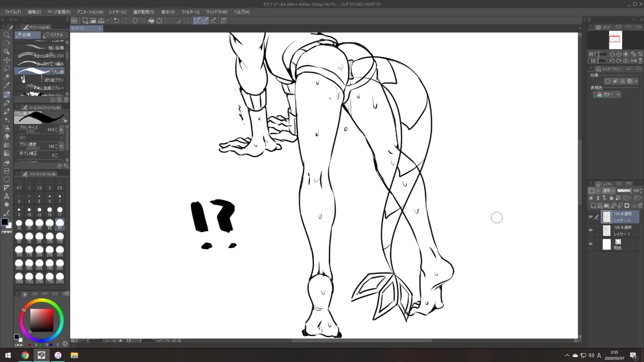Select the Move layer tool
The width and height of the screenshot is (644, 362).
(x=7, y=60)
